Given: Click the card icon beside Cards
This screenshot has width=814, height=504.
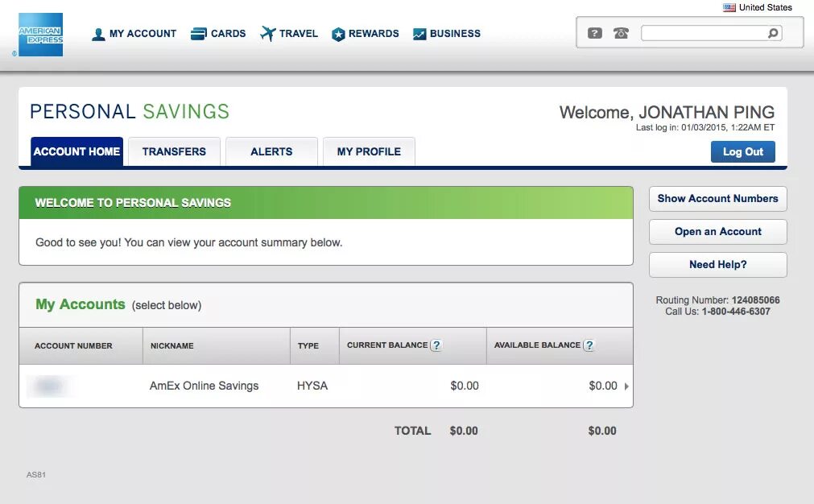Looking at the screenshot, I should click(198, 34).
